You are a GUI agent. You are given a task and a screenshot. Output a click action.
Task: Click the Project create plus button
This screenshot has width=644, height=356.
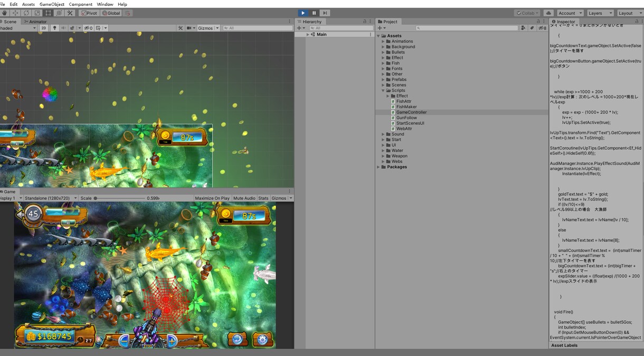click(x=381, y=28)
